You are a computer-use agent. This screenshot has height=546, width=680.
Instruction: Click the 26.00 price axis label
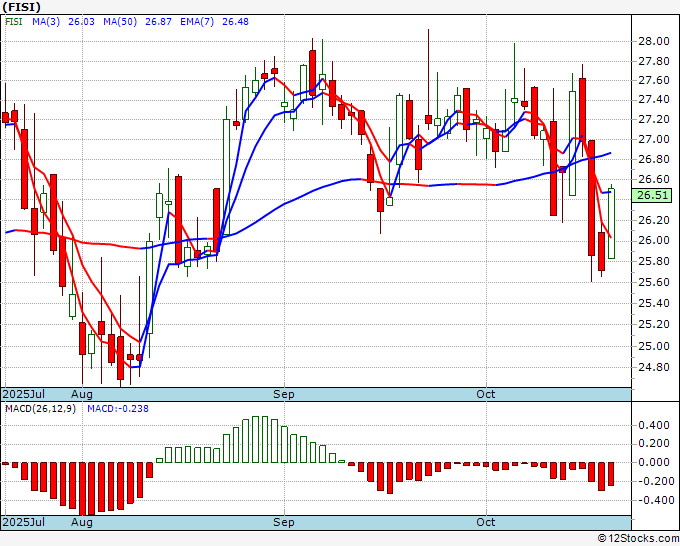[654, 241]
